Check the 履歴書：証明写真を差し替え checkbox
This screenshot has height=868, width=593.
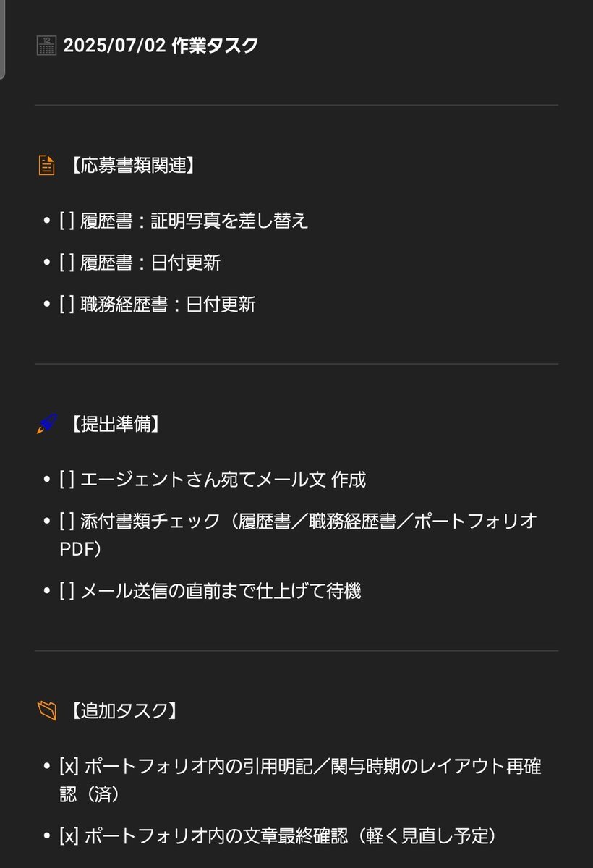pyautogui.click(x=67, y=221)
